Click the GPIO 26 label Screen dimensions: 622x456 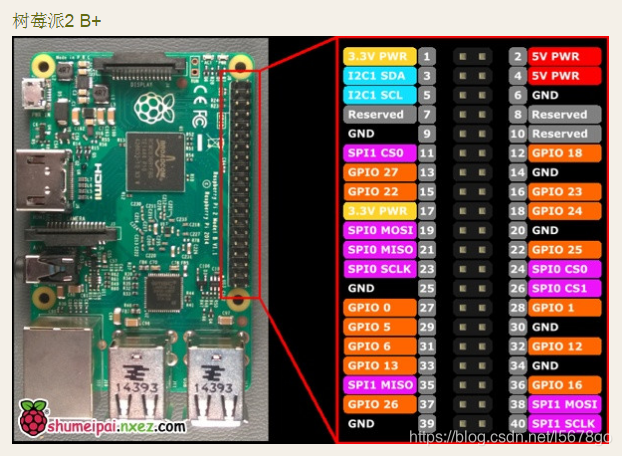tap(380, 404)
